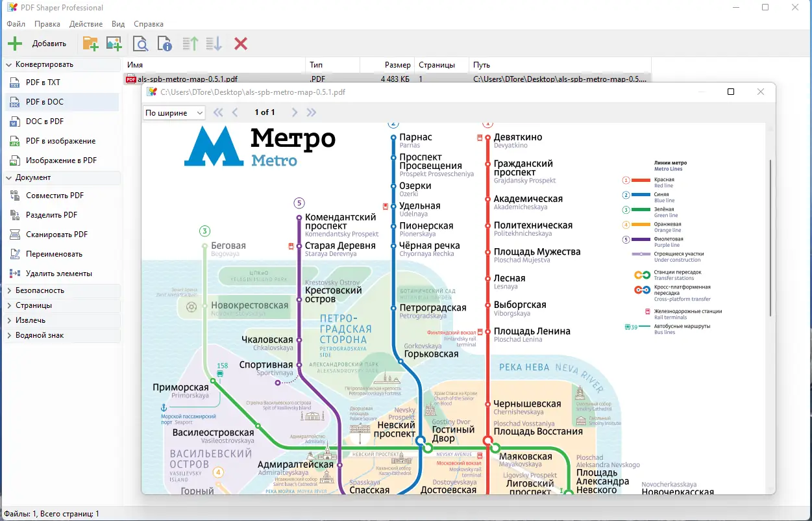The width and height of the screenshot is (812, 521).
Task: Open file preview with the magnifier page icon
Action: point(140,44)
